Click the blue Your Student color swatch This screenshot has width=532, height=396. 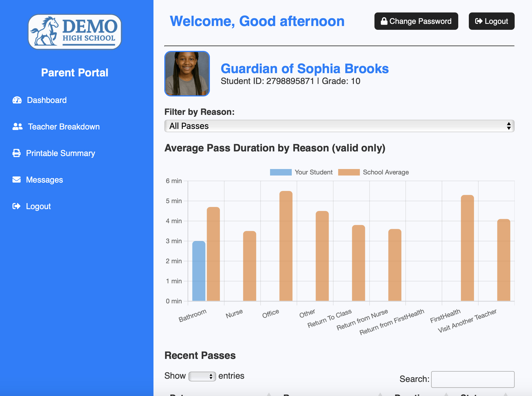[x=281, y=172]
